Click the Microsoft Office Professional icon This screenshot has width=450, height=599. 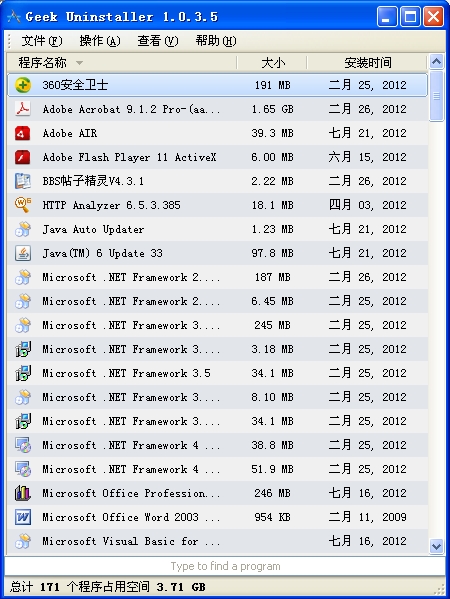[x=23, y=494]
